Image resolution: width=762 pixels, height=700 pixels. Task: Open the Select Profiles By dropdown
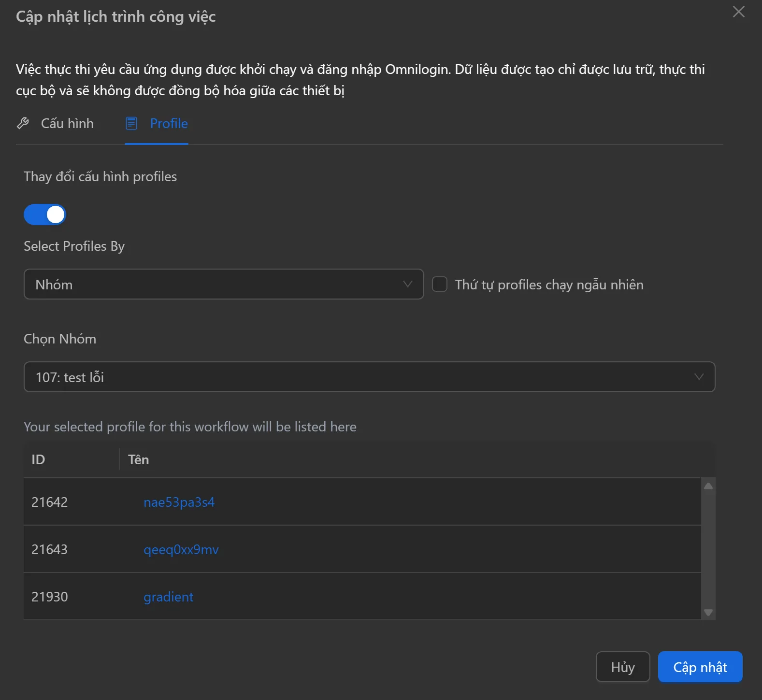[223, 284]
